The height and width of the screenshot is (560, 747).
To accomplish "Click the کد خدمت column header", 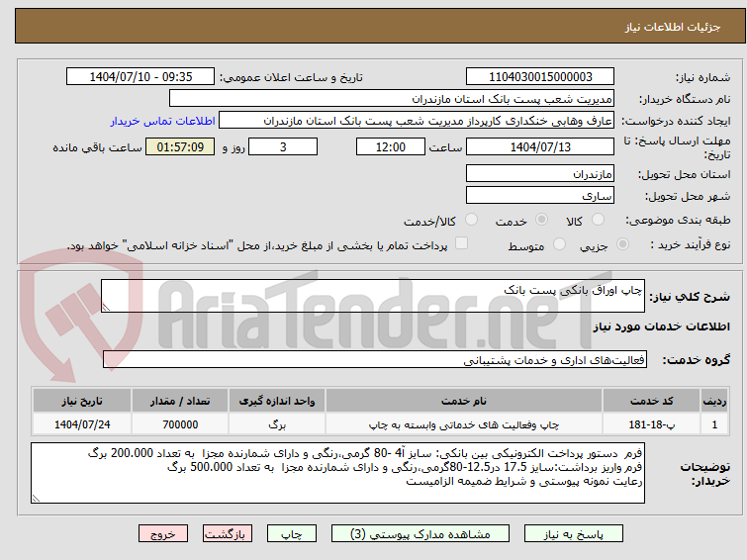I will pos(651,401).
